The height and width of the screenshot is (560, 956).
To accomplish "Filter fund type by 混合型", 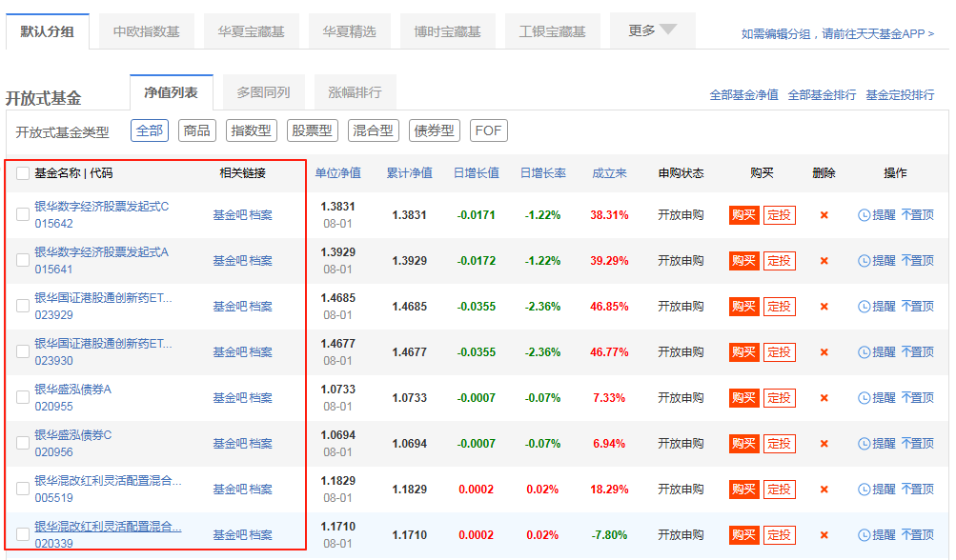I will (373, 130).
